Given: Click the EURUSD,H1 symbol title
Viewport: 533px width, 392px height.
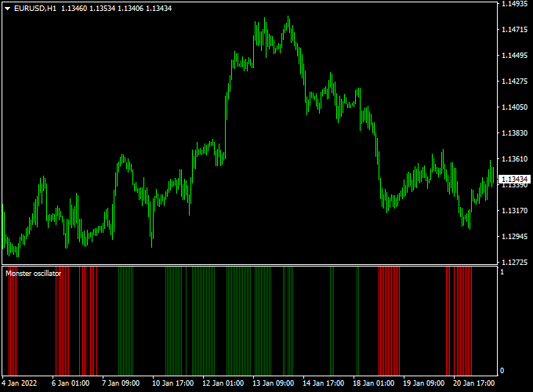Looking at the screenshot, I should pyautogui.click(x=35, y=9).
